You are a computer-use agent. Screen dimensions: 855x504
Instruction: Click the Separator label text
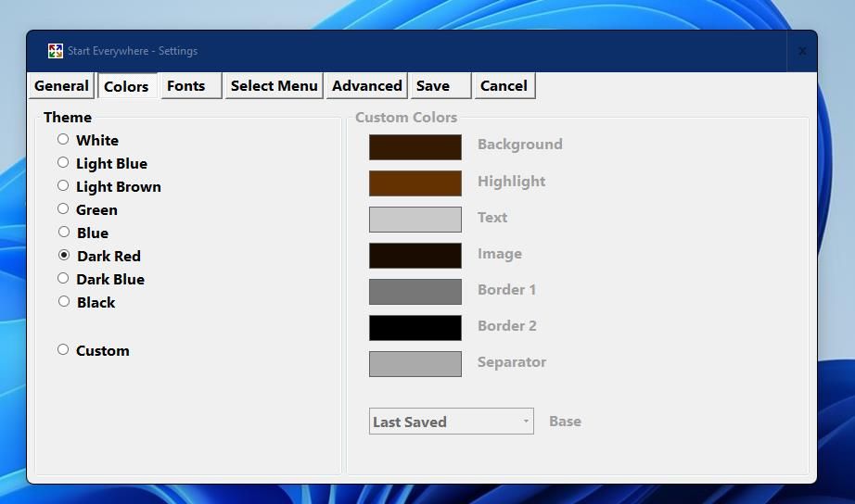(512, 362)
